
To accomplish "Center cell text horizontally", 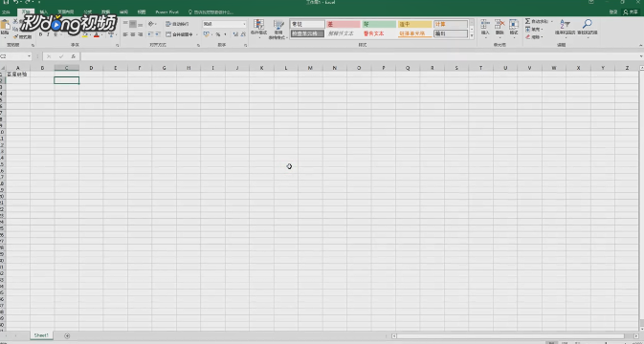I will [x=133, y=34].
